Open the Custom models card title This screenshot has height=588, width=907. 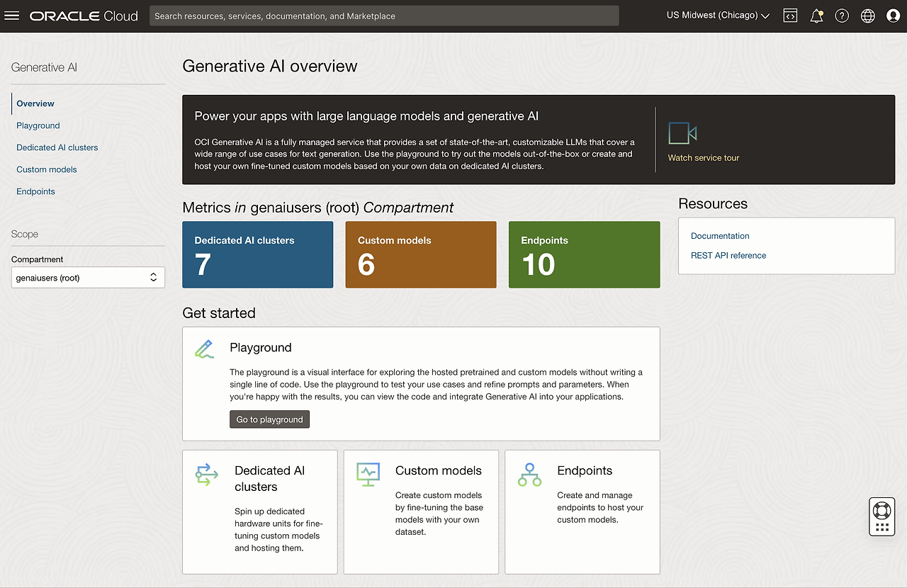438,470
